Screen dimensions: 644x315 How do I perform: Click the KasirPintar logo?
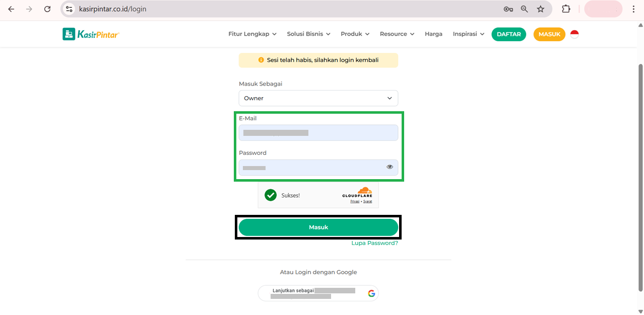click(91, 34)
